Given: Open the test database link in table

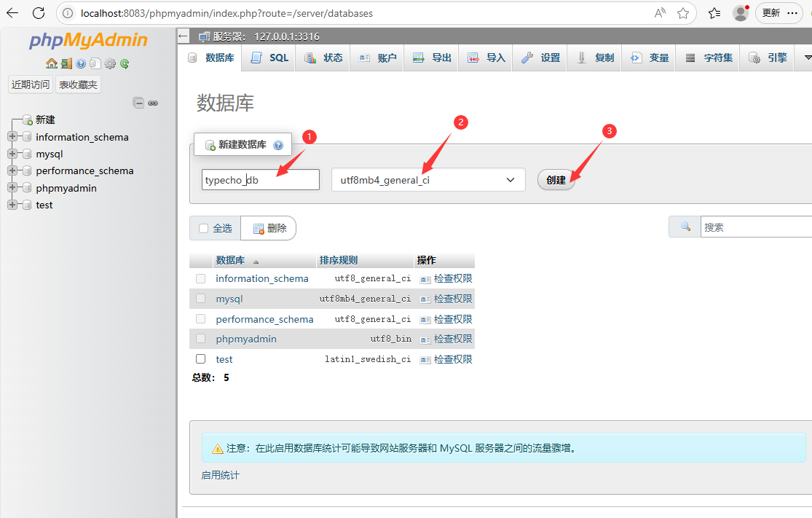Looking at the screenshot, I should tap(224, 359).
